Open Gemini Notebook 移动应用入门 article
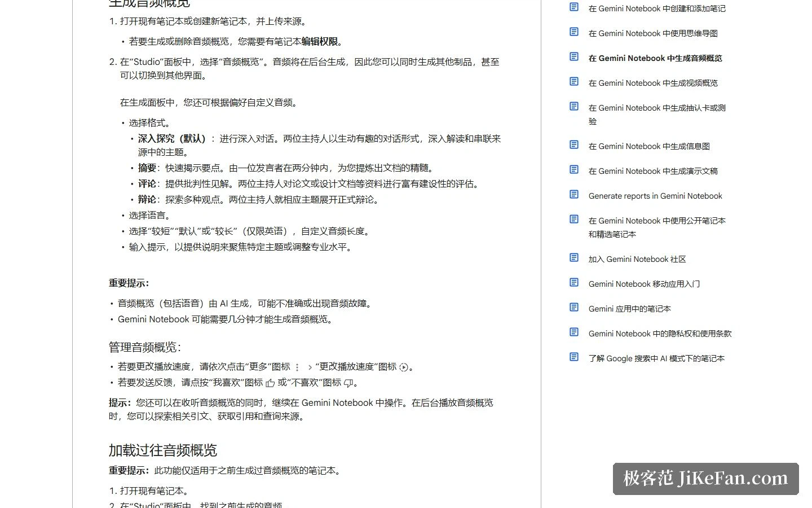 644,284
